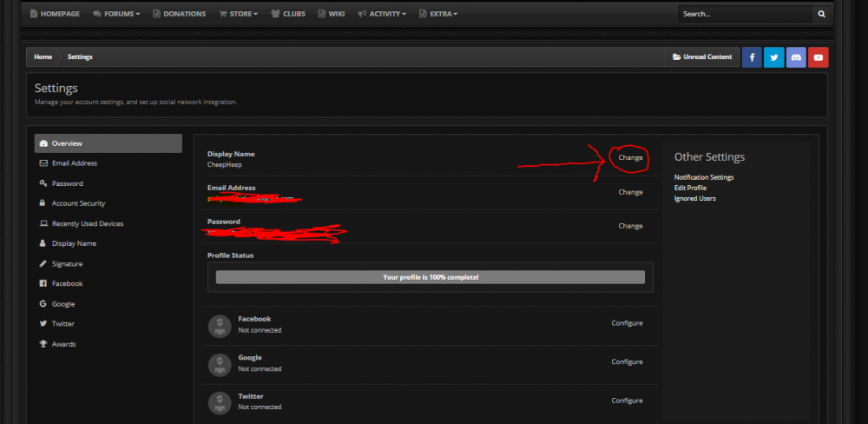This screenshot has width=868, height=424.
Task: Open the Facebook sidebar tab
Action: [108, 283]
